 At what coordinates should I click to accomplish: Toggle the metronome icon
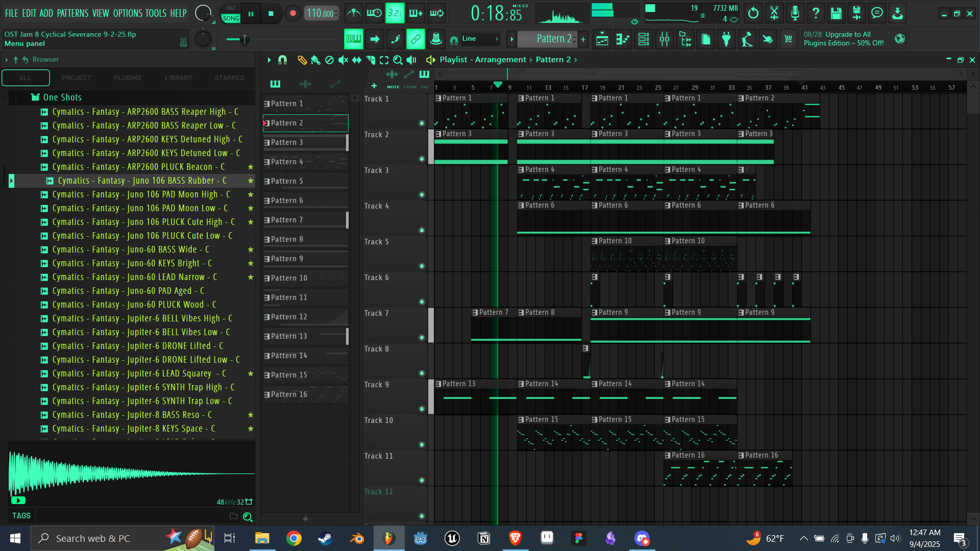pos(353,13)
